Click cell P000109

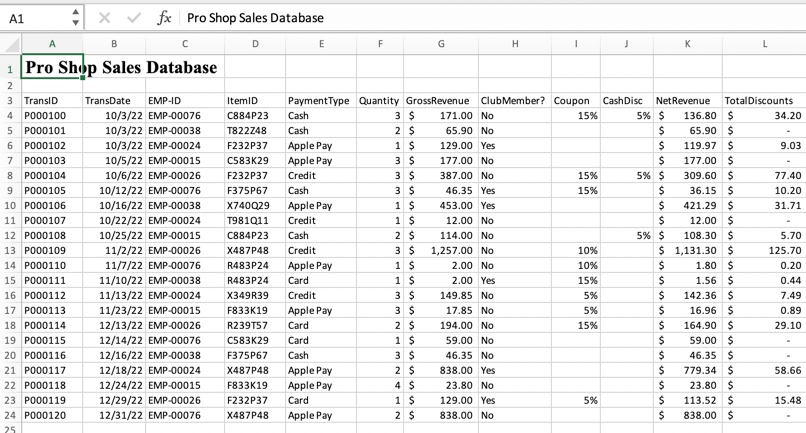coord(52,250)
